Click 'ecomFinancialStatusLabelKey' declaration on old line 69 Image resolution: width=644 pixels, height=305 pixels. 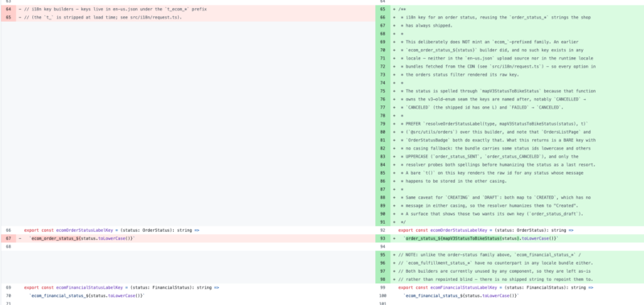(x=89, y=288)
